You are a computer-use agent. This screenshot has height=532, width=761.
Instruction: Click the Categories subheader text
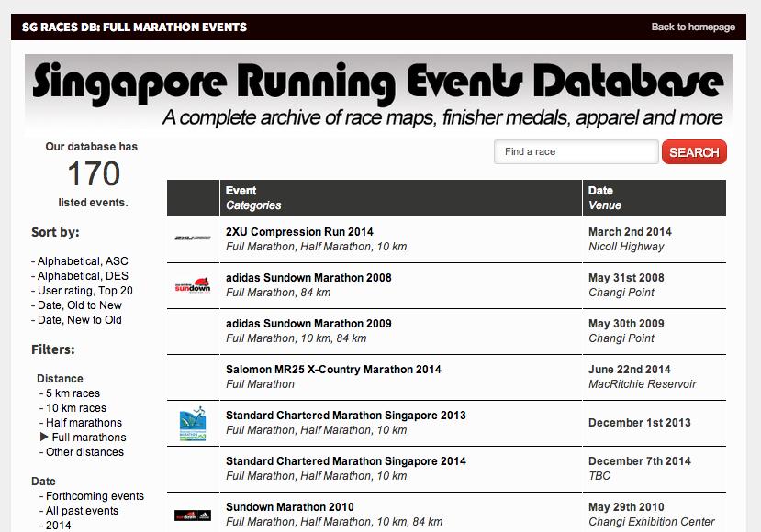(x=253, y=205)
